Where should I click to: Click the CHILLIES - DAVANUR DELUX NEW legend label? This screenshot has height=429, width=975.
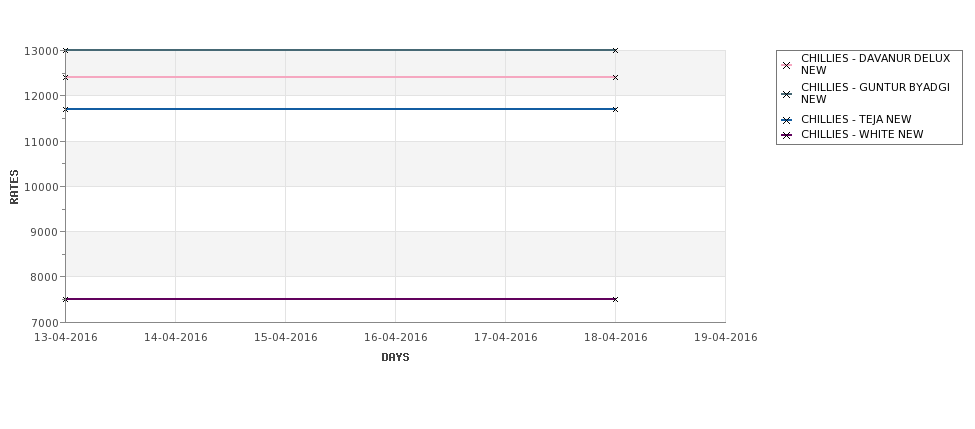tap(875, 64)
